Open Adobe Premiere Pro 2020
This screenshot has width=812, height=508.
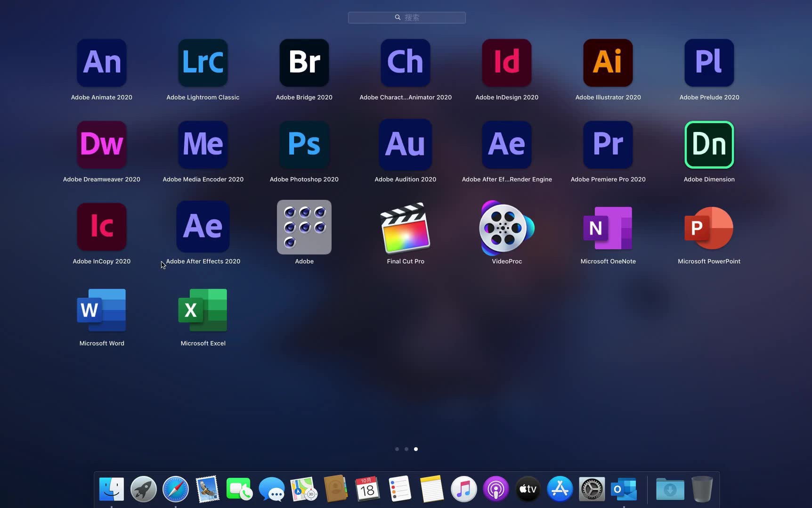click(x=608, y=145)
